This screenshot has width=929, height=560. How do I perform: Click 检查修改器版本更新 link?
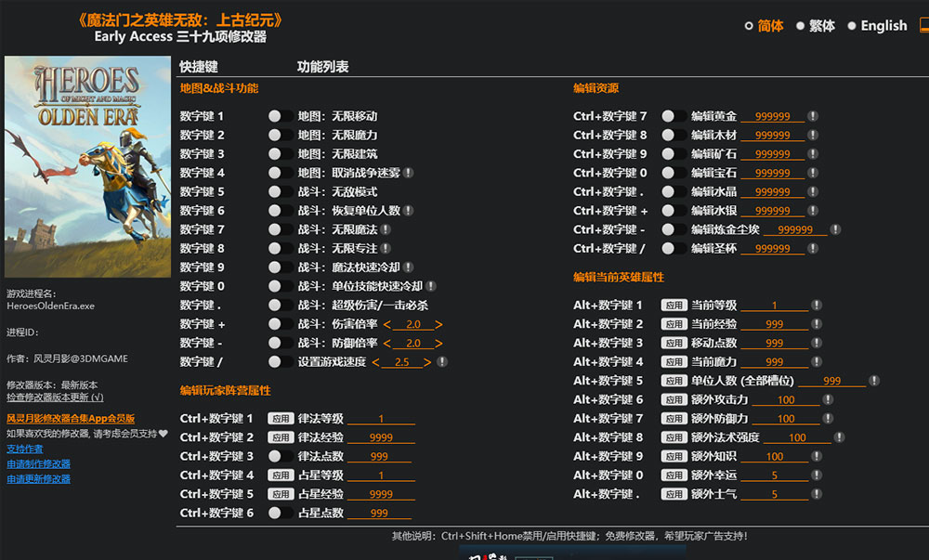[55, 397]
